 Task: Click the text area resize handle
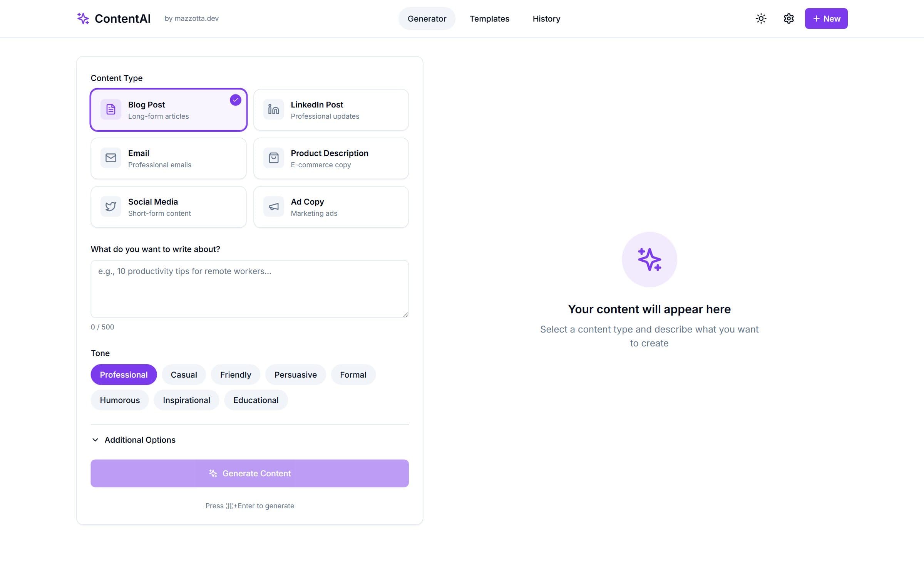[x=405, y=314]
